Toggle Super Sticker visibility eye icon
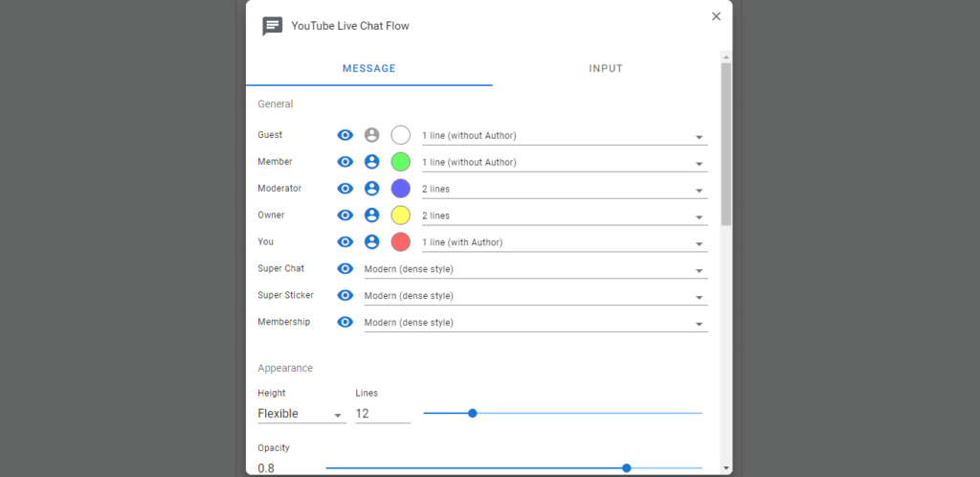Image resolution: width=980 pixels, height=477 pixels. [x=345, y=295]
